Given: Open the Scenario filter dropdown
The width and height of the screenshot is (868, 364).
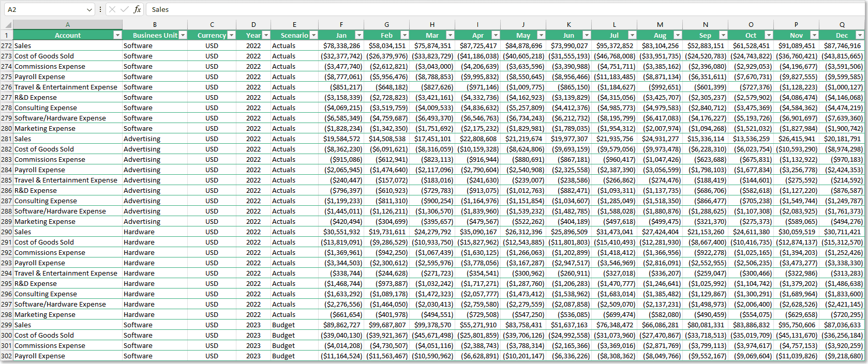Looking at the screenshot, I should click(313, 35).
